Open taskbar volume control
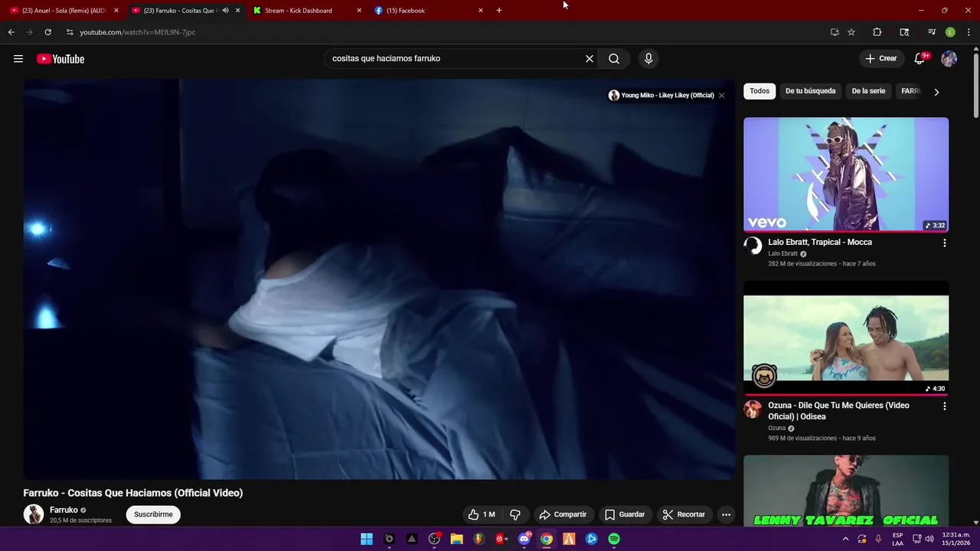Screen dimensions: 980x551 929,539
